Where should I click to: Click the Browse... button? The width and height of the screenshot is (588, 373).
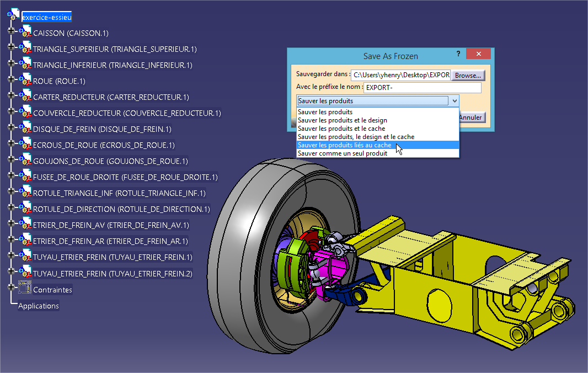click(x=468, y=76)
